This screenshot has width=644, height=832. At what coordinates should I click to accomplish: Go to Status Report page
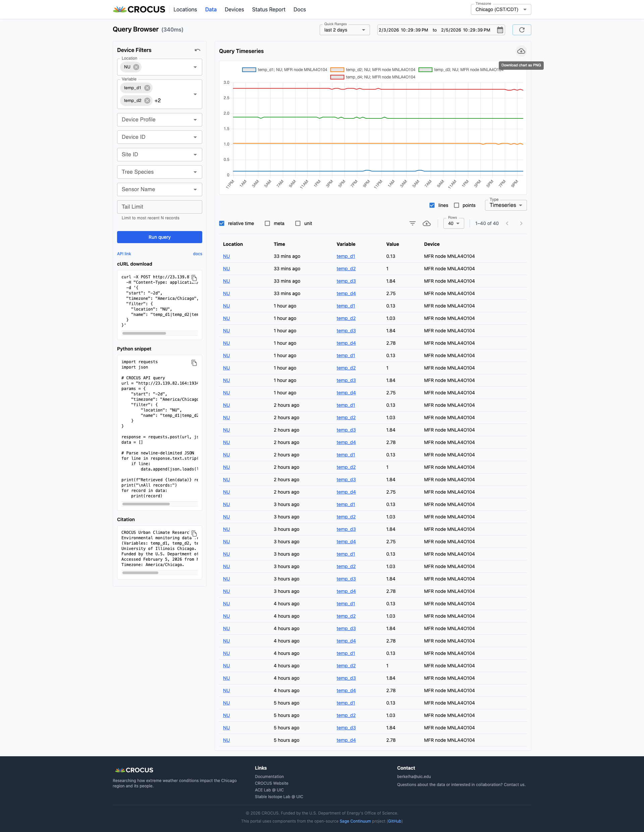268,9
